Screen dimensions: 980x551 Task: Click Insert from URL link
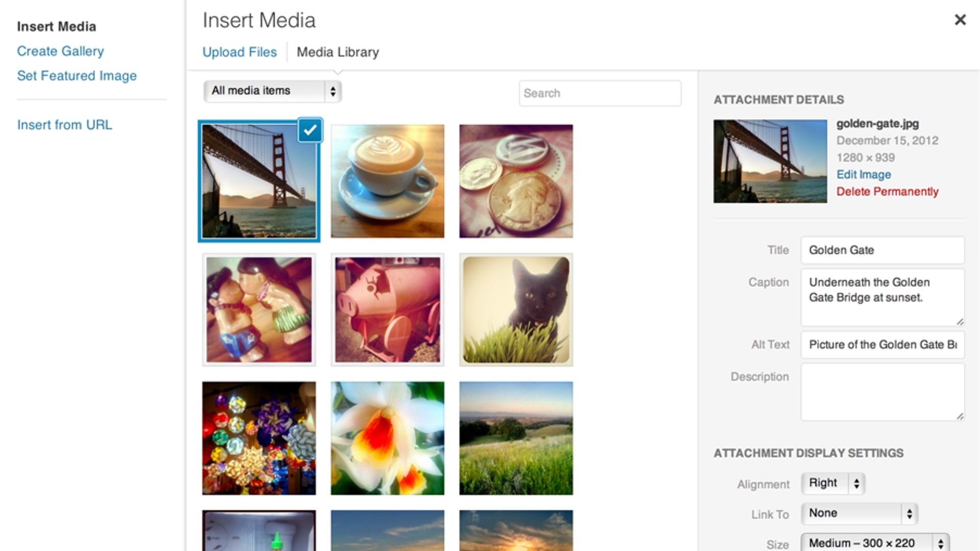(x=65, y=124)
